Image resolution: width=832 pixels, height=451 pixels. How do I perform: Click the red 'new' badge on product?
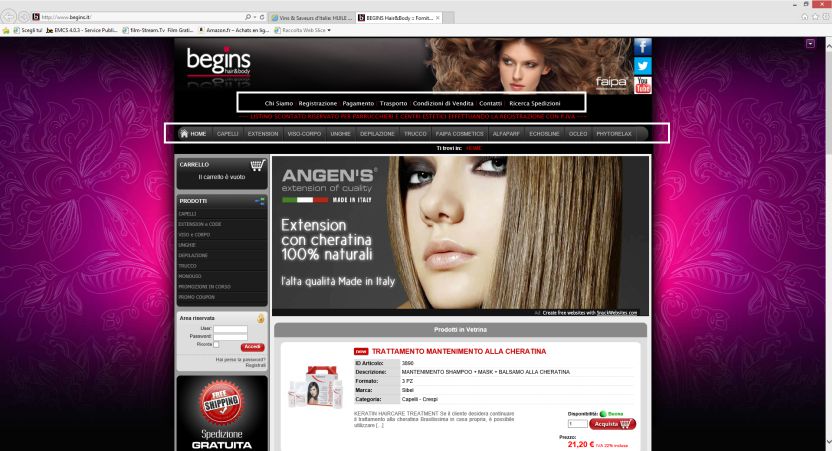[x=361, y=351]
